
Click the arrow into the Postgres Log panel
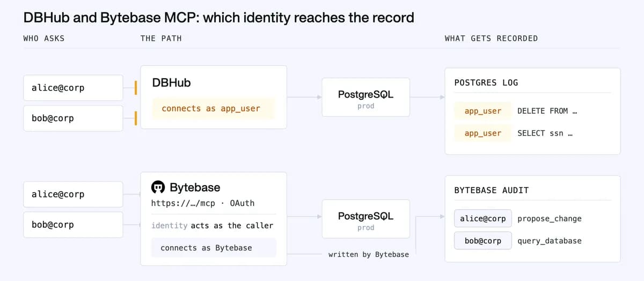tap(428, 98)
